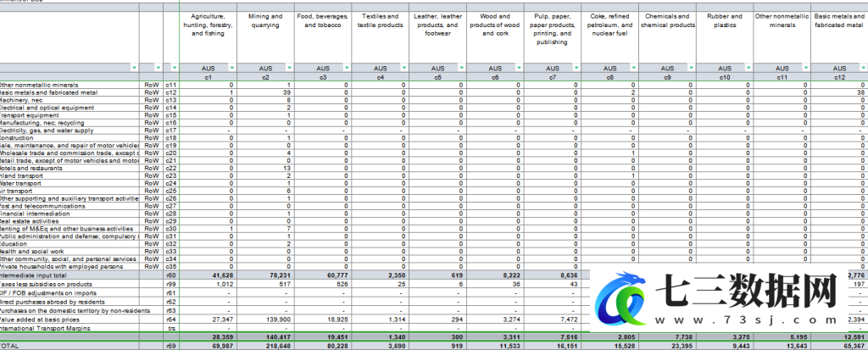Open filter dropdown for Other nonmetallic minerals column header
The image size is (868, 350).
point(806,68)
